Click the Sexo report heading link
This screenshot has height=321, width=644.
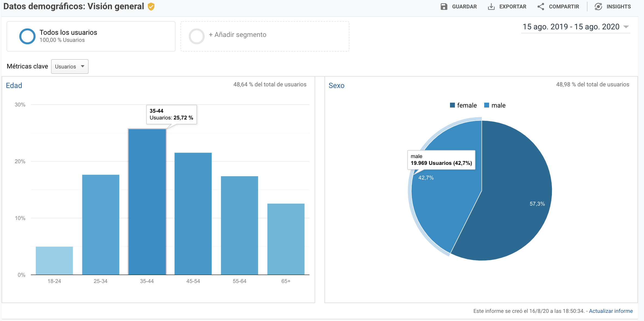click(336, 86)
